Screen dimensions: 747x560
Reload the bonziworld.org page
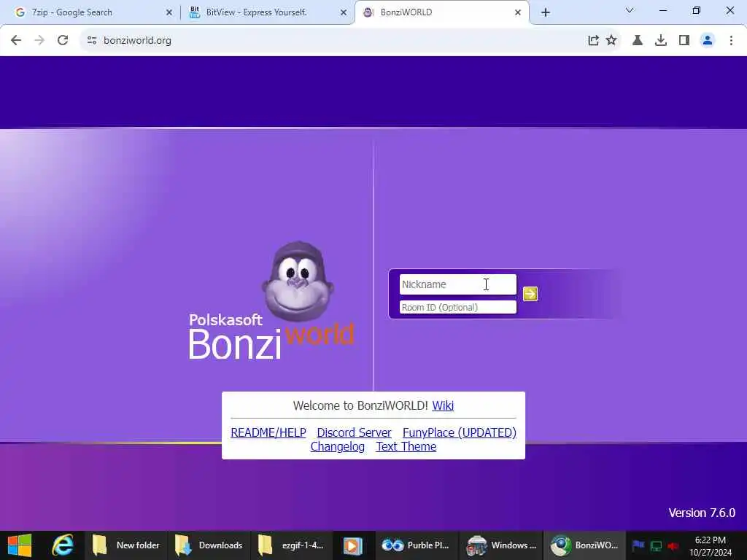63,41
